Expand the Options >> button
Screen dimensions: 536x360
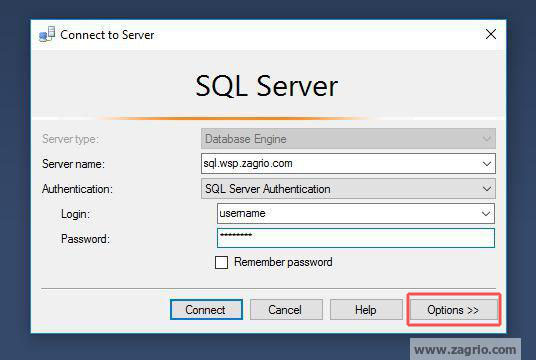click(454, 310)
